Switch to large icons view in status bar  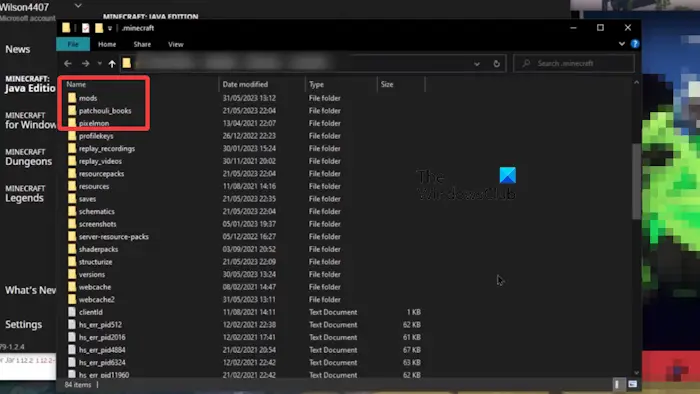633,384
